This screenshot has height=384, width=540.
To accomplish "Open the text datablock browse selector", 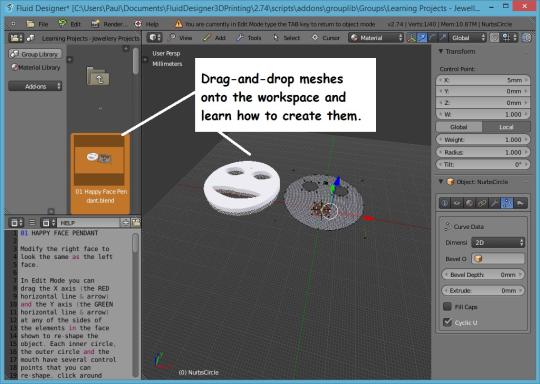I will [x=49, y=223].
